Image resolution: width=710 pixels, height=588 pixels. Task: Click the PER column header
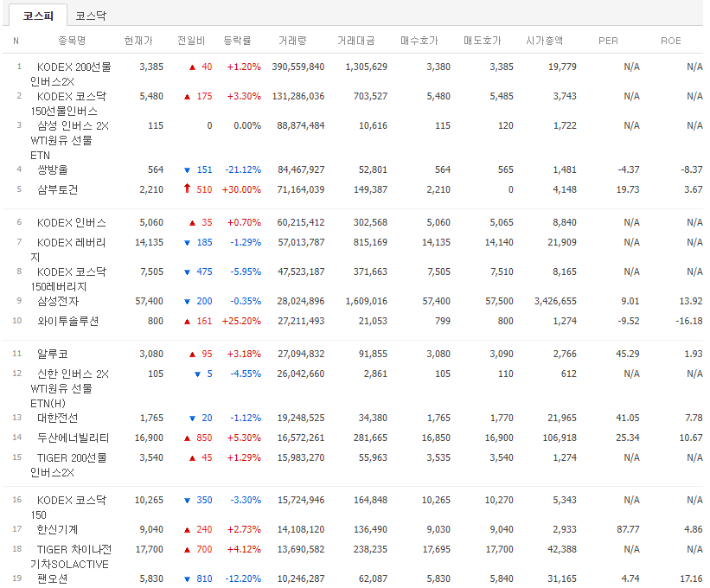608,41
